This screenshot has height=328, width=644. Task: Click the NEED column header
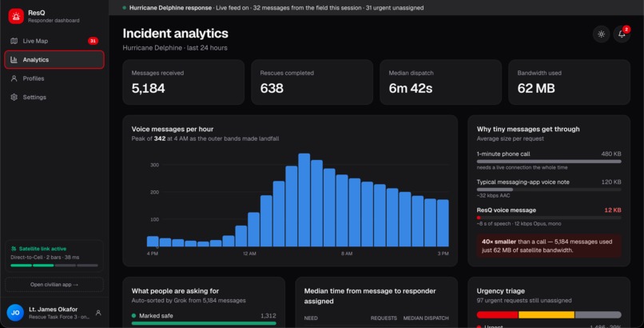[311, 318]
